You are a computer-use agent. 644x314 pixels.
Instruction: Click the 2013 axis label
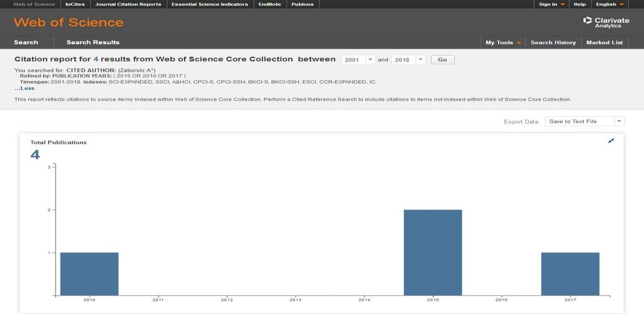coord(296,300)
